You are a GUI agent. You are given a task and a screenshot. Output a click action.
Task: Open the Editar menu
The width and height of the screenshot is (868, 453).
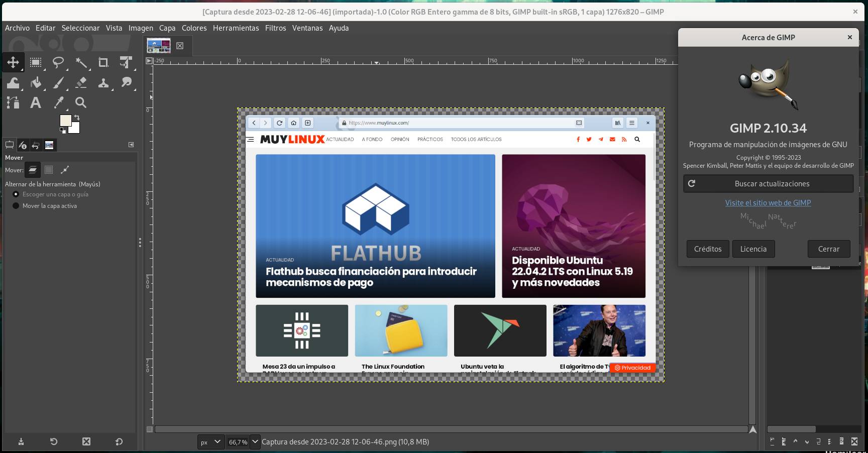pos(45,28)
